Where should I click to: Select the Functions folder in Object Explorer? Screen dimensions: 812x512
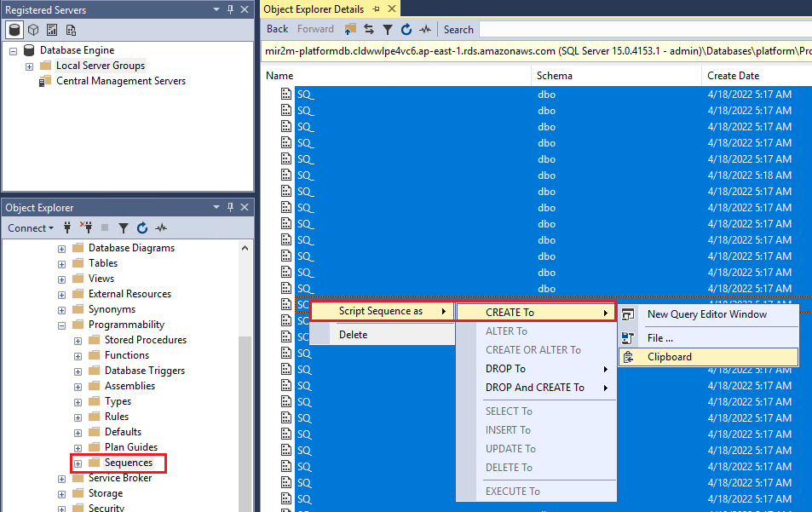pyautogui.click(x=127, y=355)
